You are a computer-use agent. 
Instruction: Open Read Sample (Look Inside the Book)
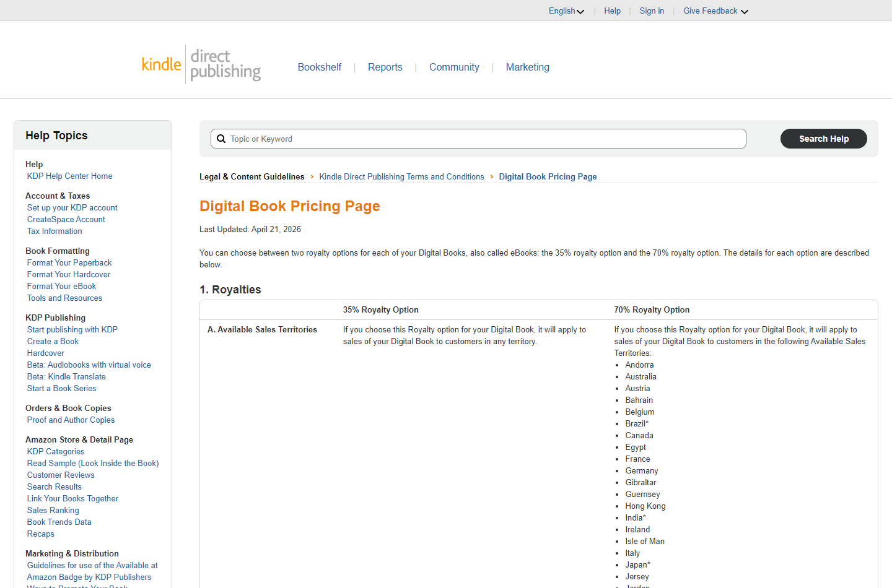coord(93,464)
